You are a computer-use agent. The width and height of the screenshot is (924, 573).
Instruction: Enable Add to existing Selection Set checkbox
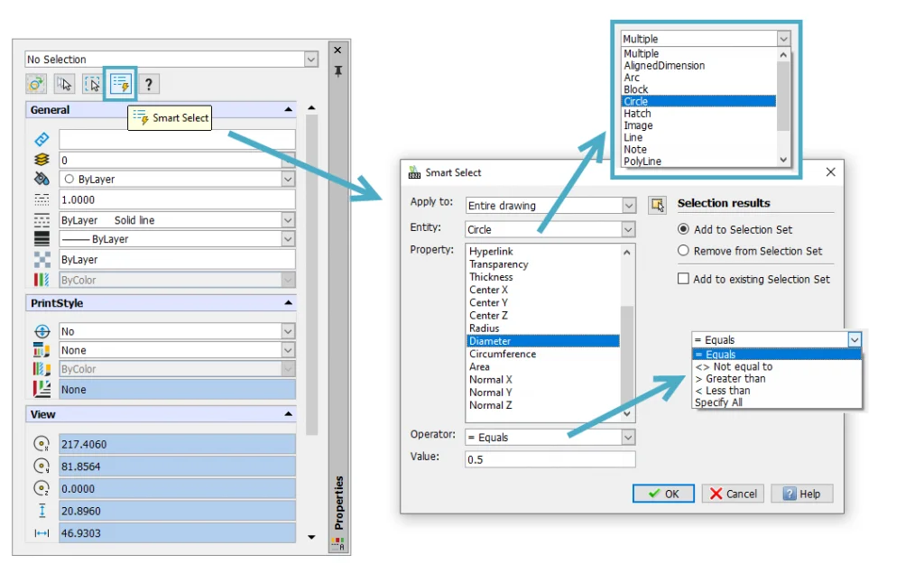tap(684, 279)
